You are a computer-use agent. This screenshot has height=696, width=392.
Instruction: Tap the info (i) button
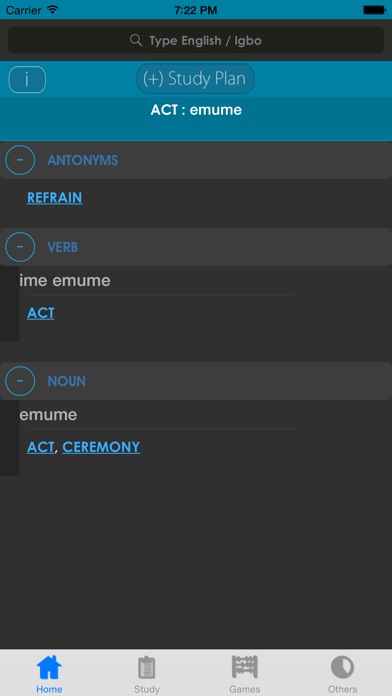[27, 79]
